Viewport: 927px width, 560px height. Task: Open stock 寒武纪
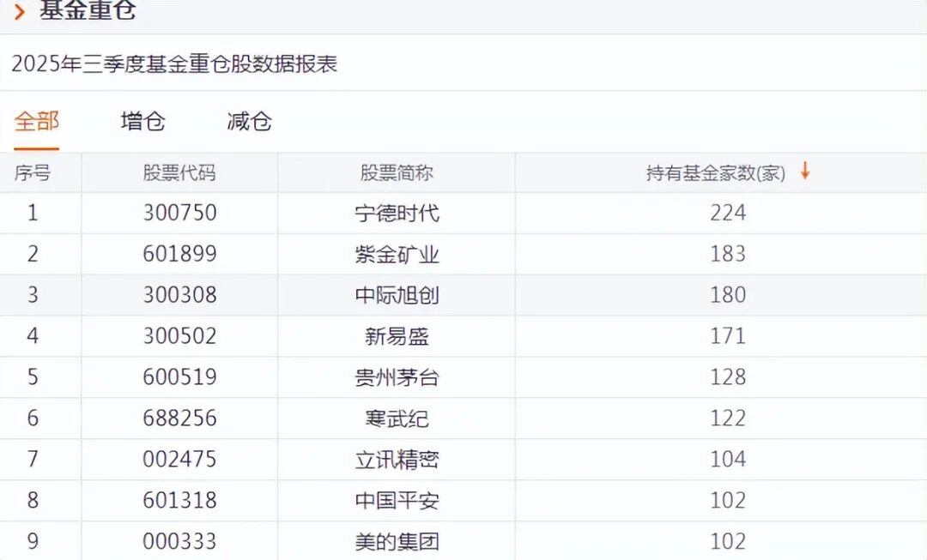click(397, 418)
